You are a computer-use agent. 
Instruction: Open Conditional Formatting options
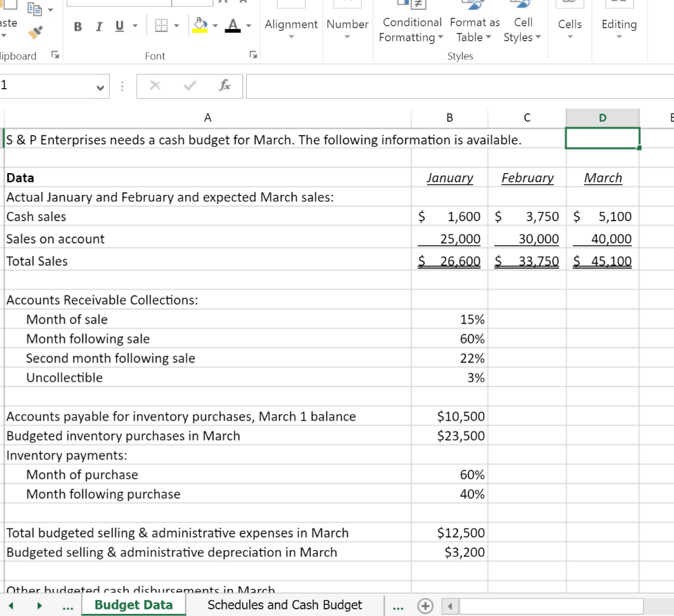pos(411,30)
